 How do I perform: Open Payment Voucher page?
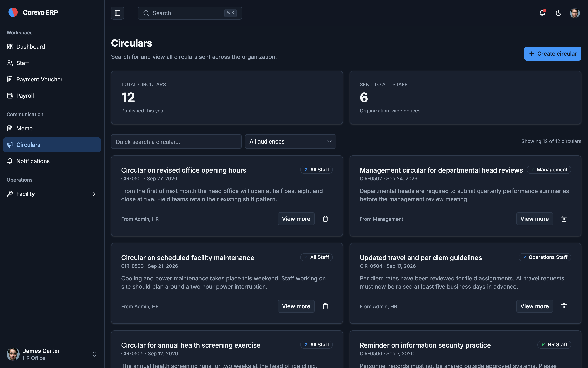[x=52, y=79]
